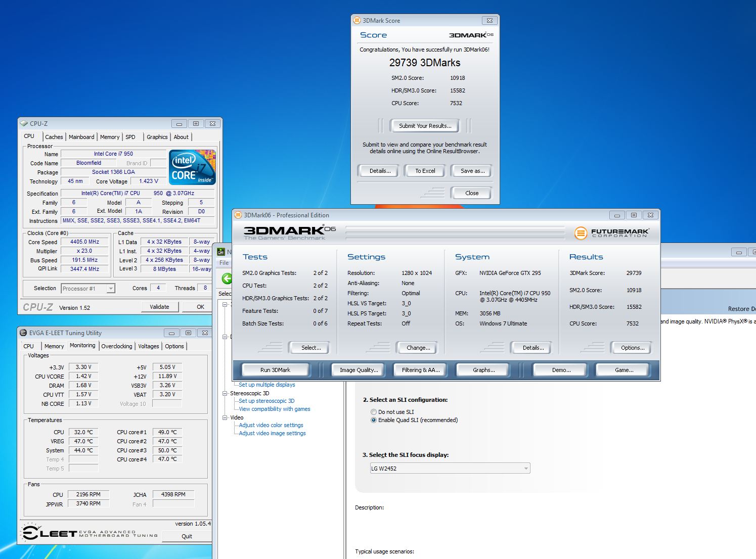
Task: Click the CPU fan 2196 RPM reading
Action: click(x=88, y=494)
